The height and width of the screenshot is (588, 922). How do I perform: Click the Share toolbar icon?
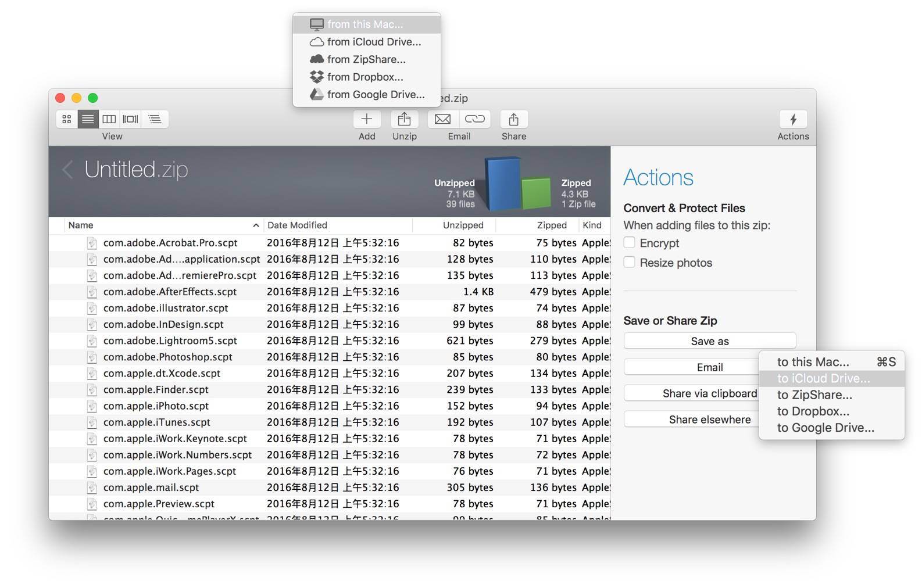coord(513,119)
